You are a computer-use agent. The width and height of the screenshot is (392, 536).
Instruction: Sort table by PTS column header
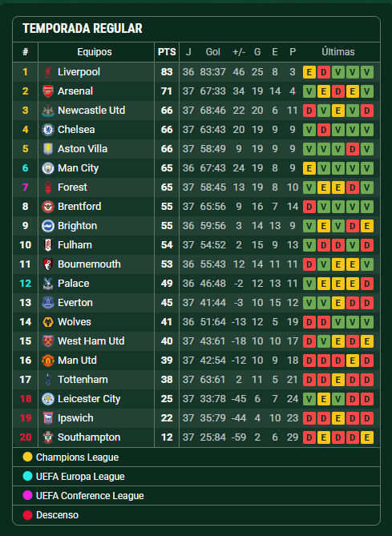tap(167, 52)
